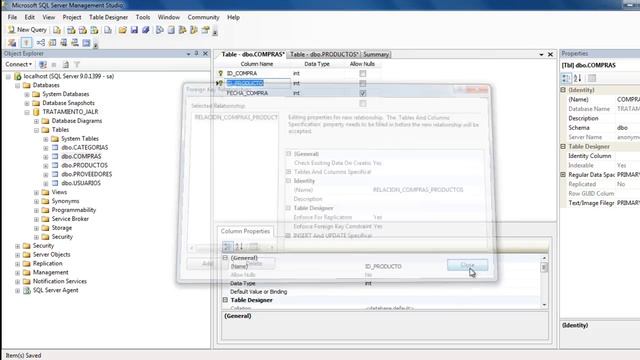The height and width of the screenshot is (360, 640).
Task: Switch to the Summary tab
Action: click(376, 54)
